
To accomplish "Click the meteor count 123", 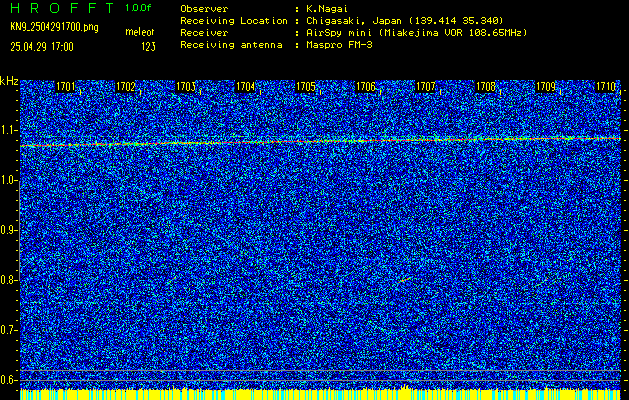I will click(x=148, y=47).
